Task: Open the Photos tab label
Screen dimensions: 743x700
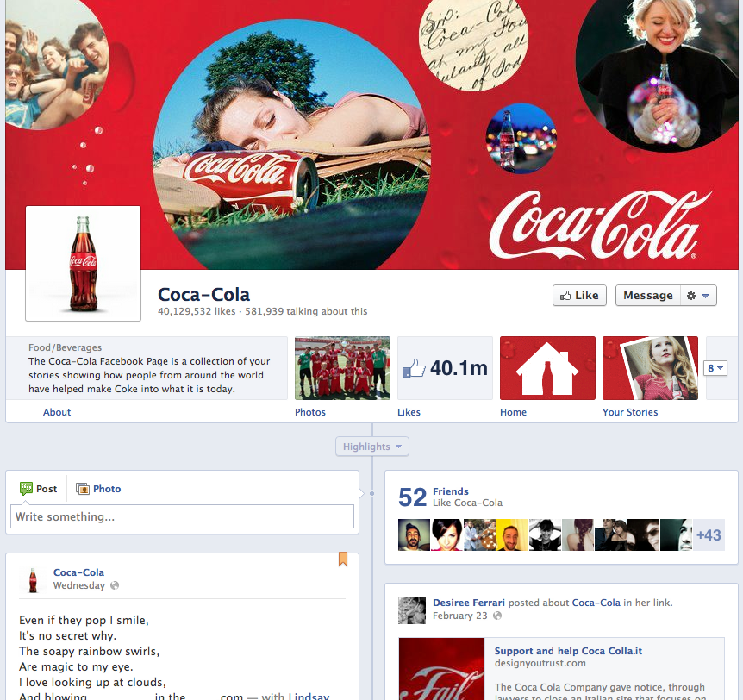Action: tap(310, 412)
